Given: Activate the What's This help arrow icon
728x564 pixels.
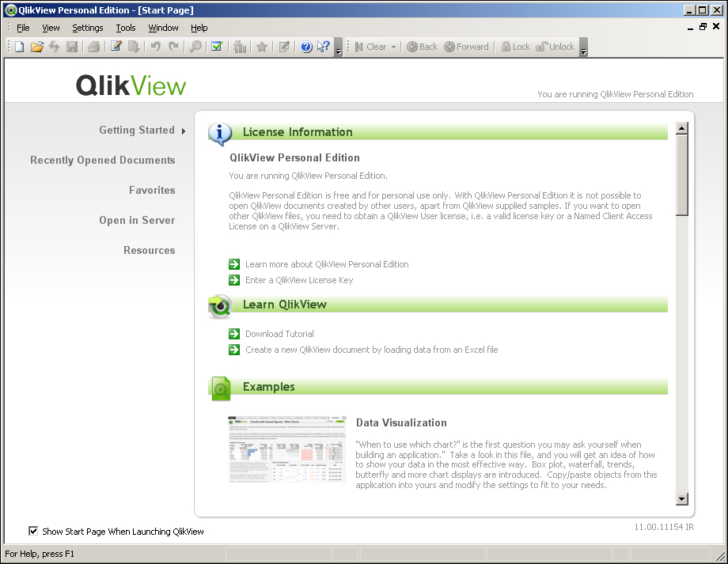Looking at the screenshot, I should point(321,46).
